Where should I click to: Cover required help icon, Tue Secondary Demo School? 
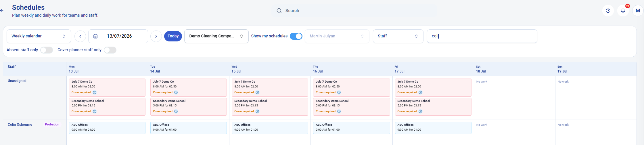point(176,111)
